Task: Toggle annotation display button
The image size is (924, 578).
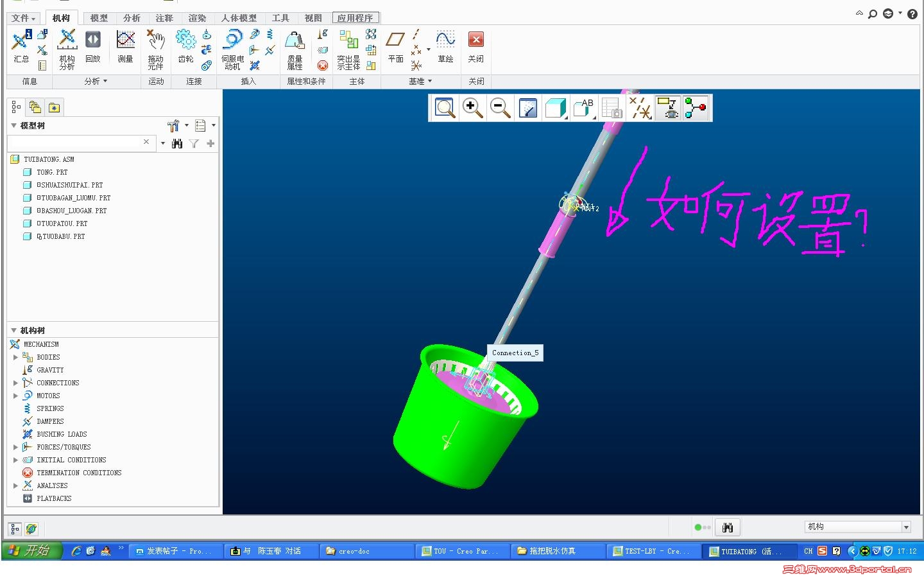Action: 667,108
